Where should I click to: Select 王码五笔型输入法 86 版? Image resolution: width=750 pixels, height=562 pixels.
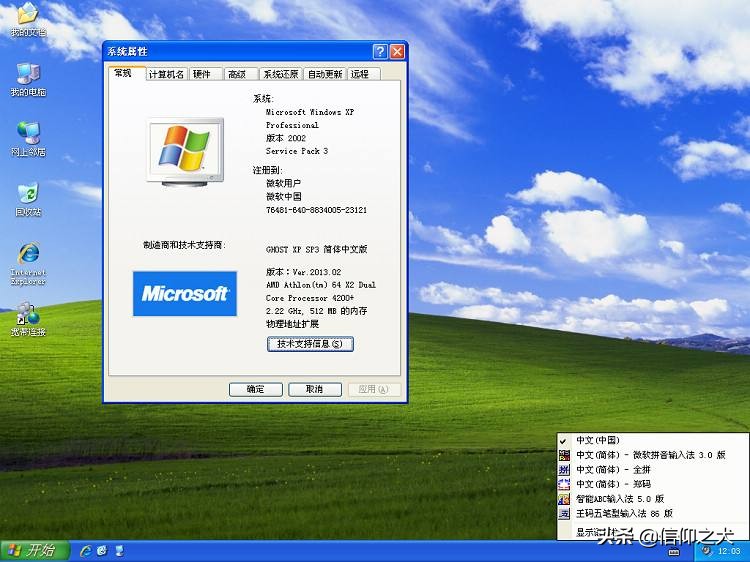click(x=652, y=514)
